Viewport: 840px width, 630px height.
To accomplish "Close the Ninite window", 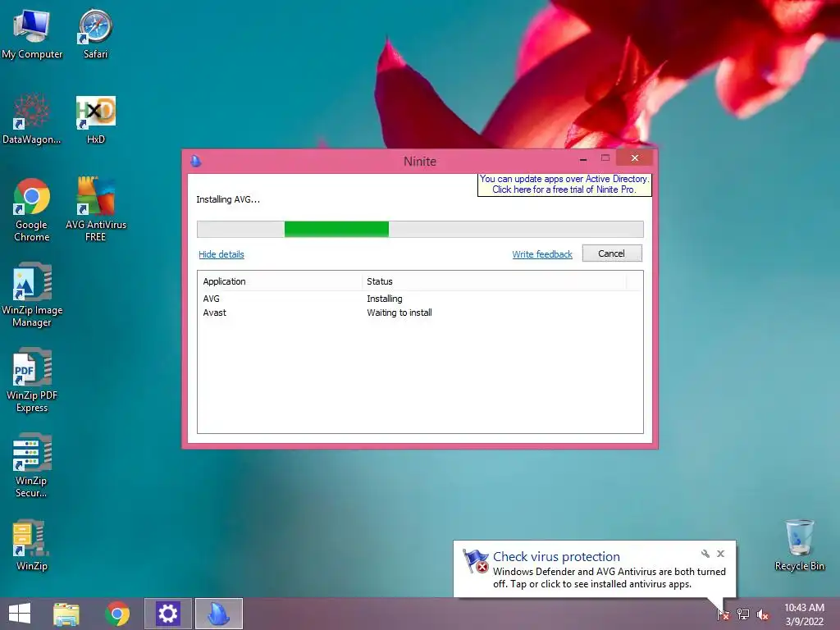I will point(635,158).
